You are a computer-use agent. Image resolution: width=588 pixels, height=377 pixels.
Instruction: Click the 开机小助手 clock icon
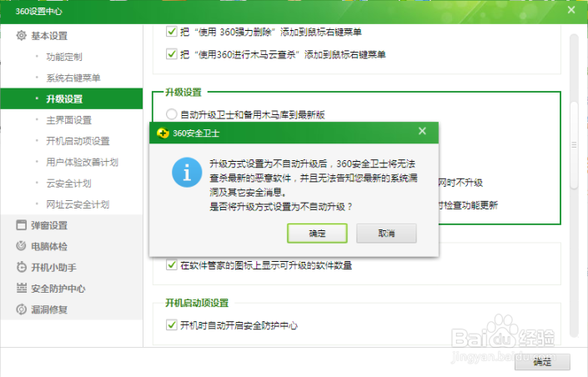[x=22, y=267]
